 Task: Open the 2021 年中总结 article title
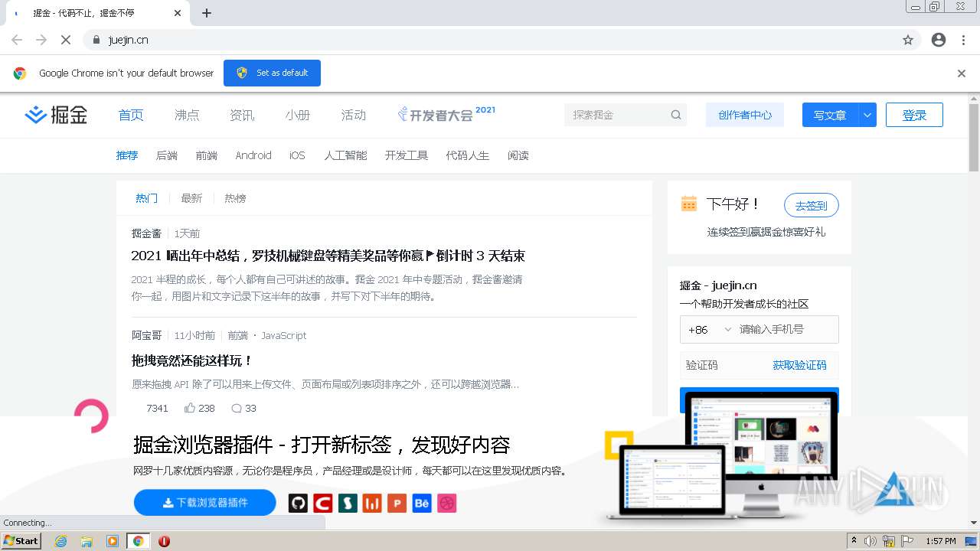click(x=328, y=256)
